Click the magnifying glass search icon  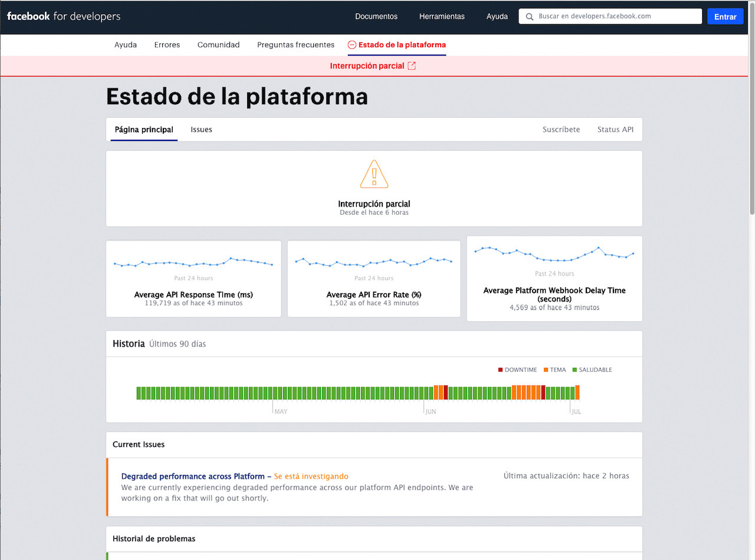tap(529, 17)
